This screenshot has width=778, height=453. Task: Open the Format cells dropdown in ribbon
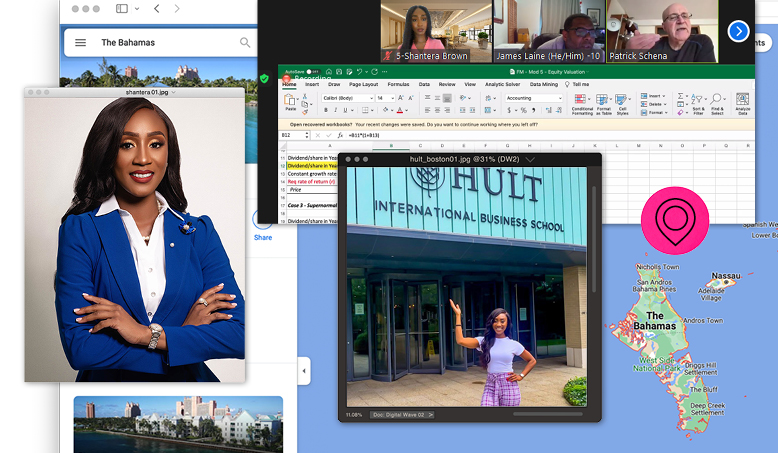[654, 113]
